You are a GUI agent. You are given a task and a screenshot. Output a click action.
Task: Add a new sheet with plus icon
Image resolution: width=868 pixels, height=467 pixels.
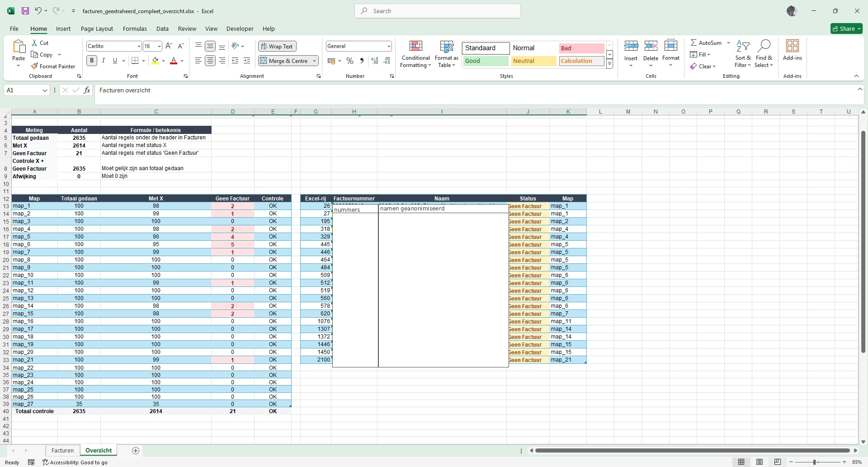135,450
